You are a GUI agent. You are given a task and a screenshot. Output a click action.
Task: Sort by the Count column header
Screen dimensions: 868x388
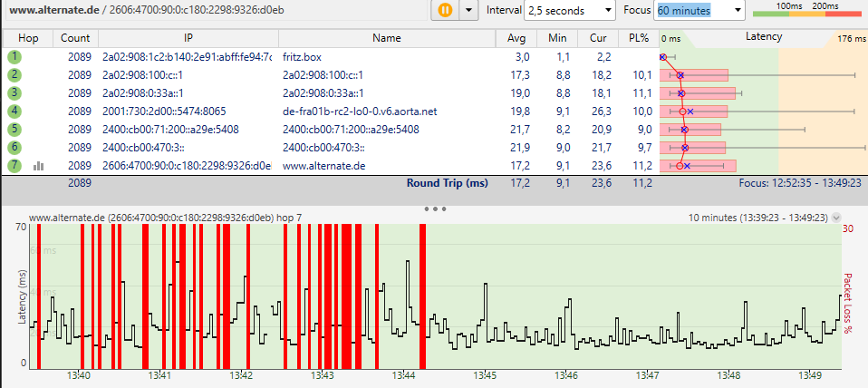(75, 38)
